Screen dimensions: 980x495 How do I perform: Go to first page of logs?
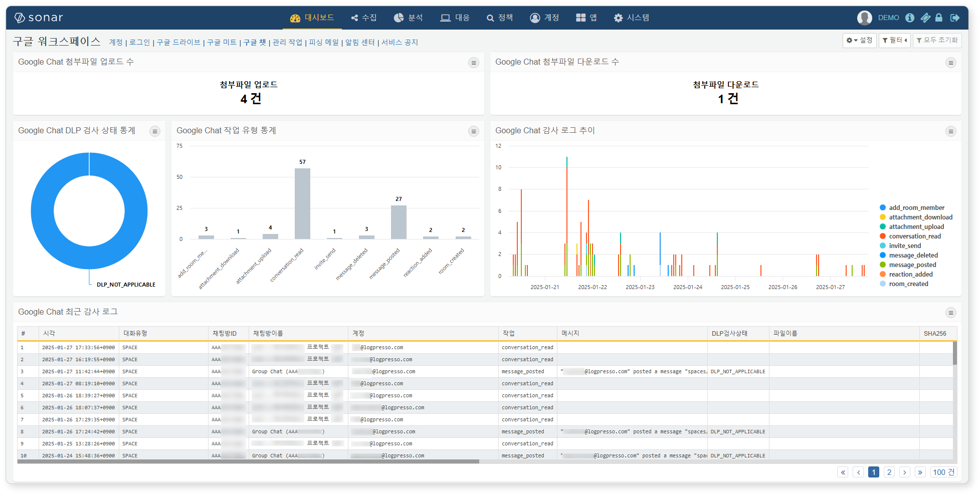843,472
